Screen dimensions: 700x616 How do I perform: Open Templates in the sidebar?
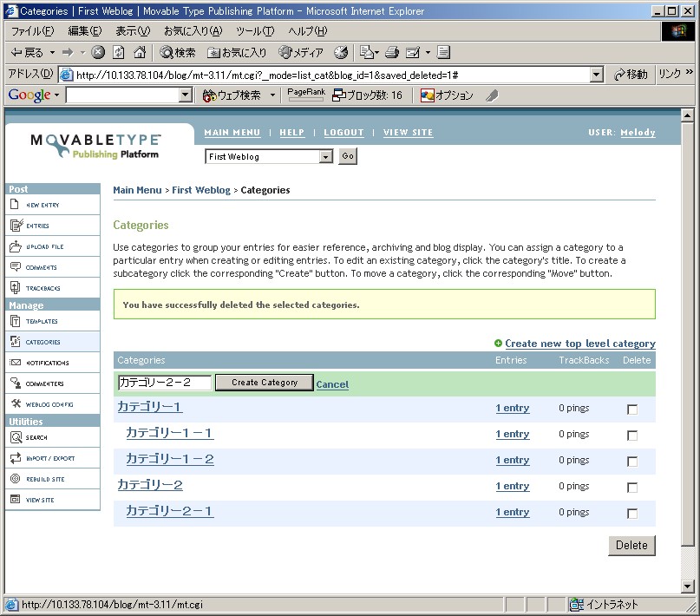tap(52, 321)
